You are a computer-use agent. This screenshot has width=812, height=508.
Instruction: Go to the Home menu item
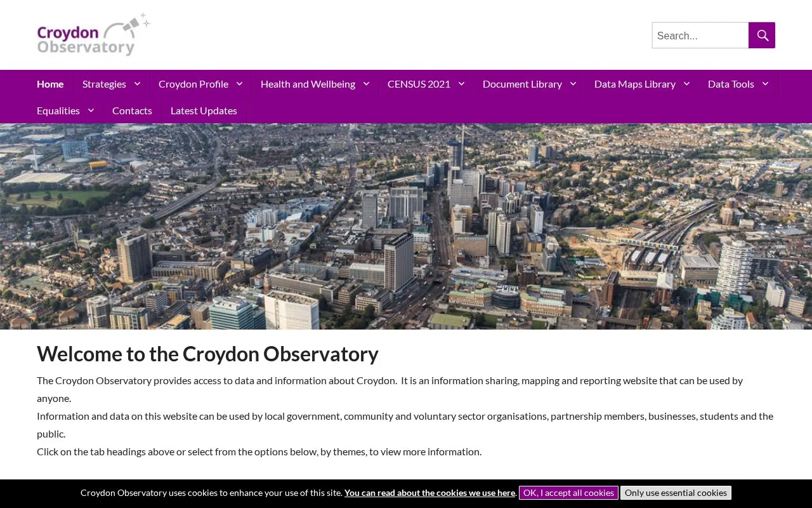pos(50,84)
